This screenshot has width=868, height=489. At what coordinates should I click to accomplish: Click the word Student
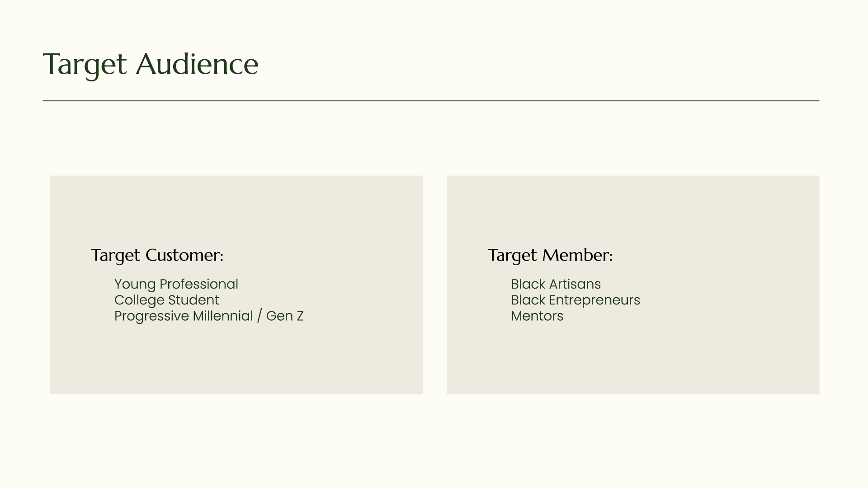click(194, 300)
